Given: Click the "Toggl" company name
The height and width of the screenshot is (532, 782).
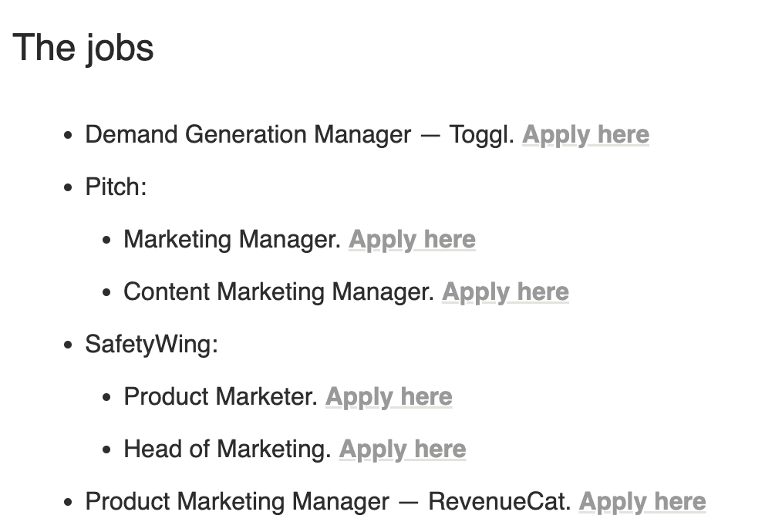Looking at the screenshot, I should pyautogui.click(x=480, y=135).
